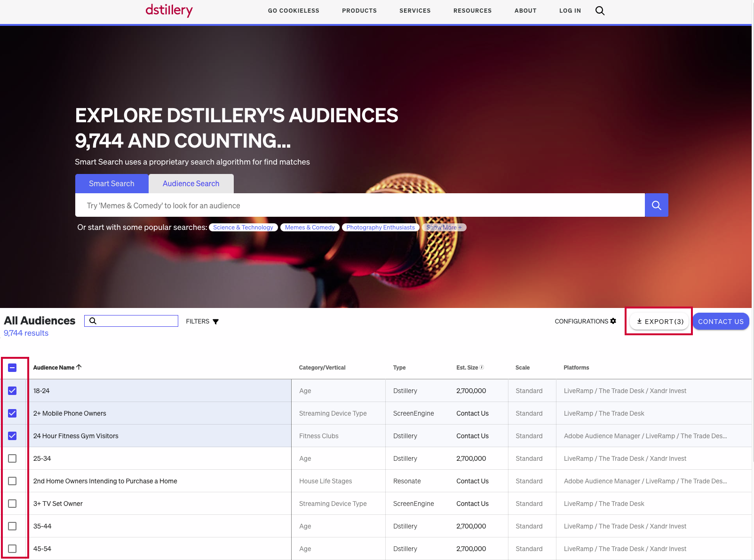Toggle the select-all header checkbox
This screenshot has width=754, height=560.
click(x=12, y=368)
